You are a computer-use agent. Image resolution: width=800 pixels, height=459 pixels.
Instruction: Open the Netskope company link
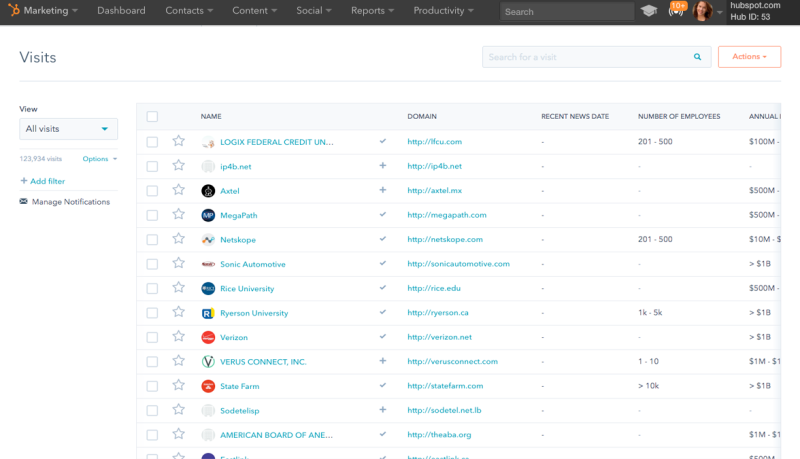click(238, 240)
